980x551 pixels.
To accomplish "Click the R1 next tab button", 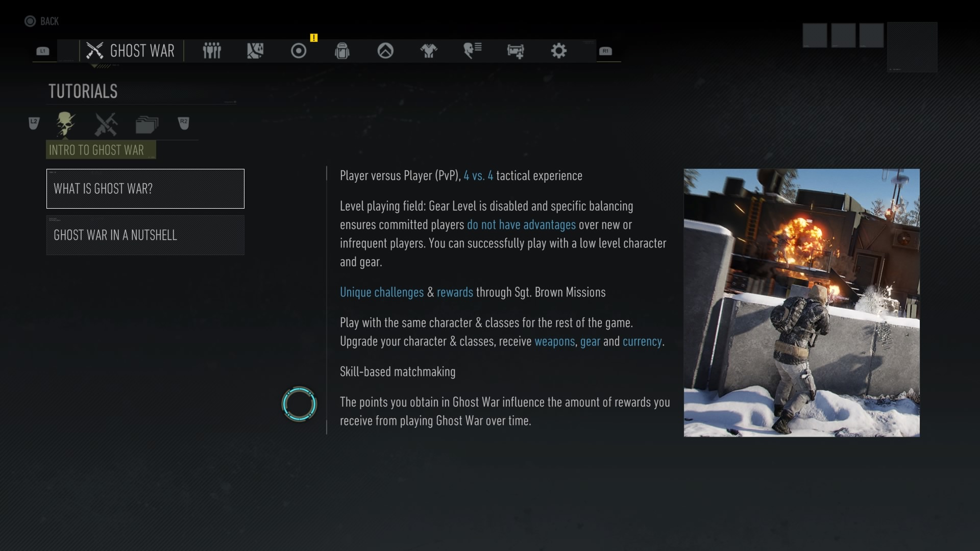I will [x=605, y=51].
